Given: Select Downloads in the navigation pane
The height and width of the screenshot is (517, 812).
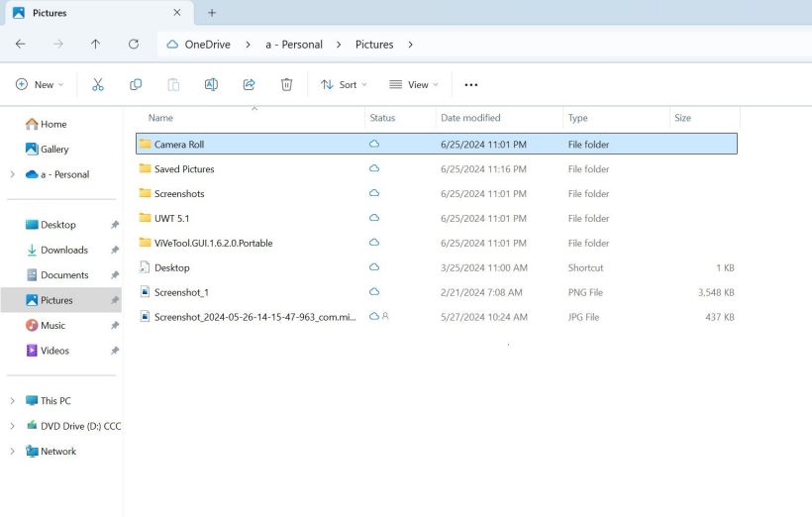Looking at the screenshot, I should 63,251.
